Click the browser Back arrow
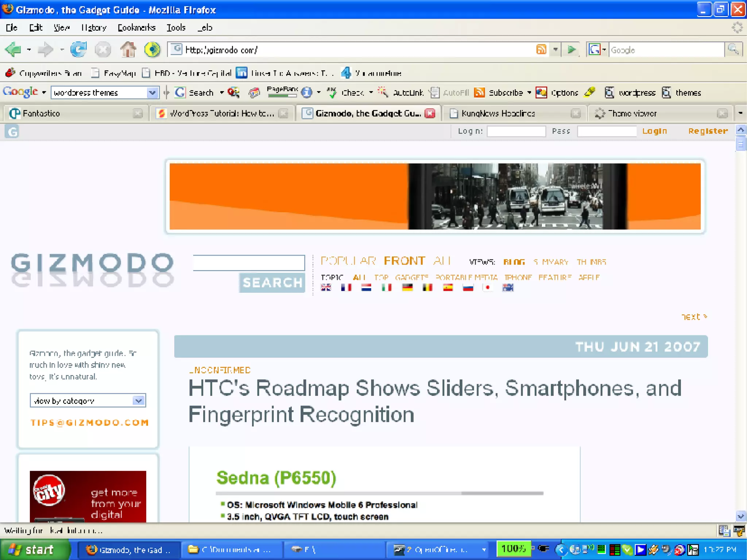Image resolution: width=747 pixels, height=560 pixels. (x=13, y=50)
